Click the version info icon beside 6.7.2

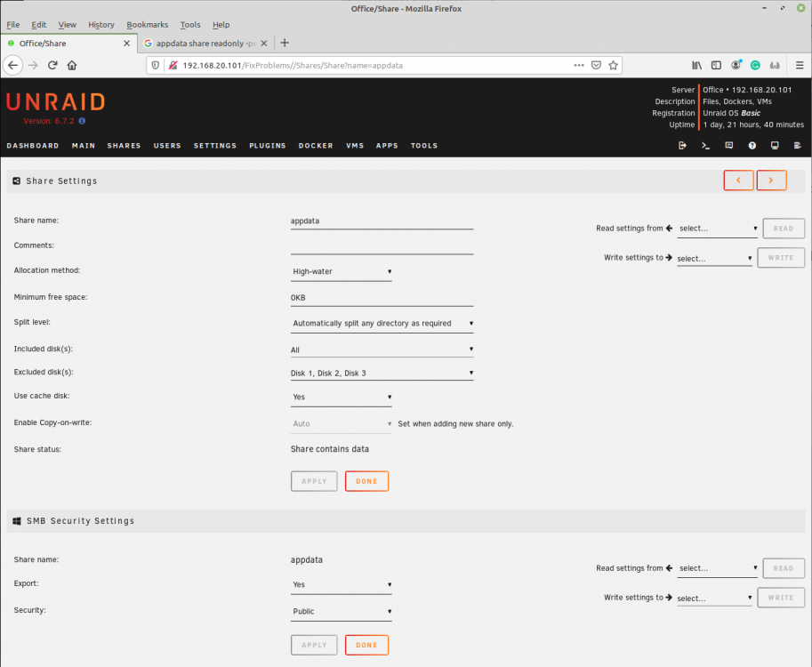tap(82, 121)
